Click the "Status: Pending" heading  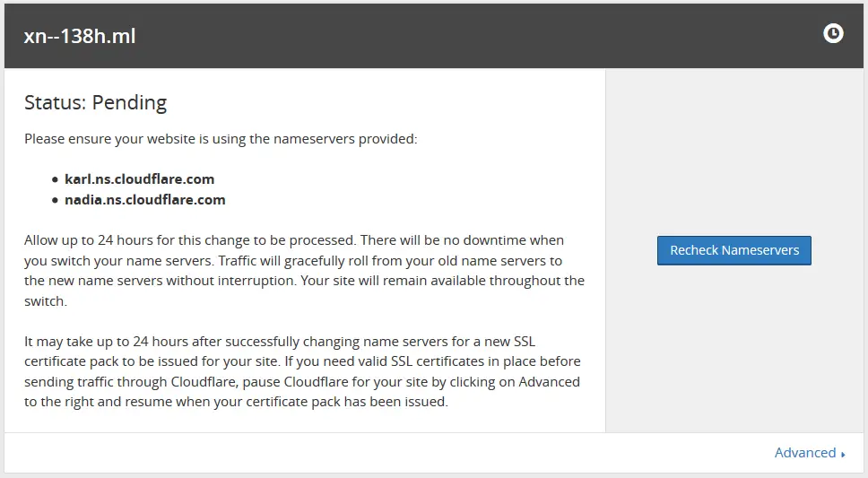[x=95, y=103]
